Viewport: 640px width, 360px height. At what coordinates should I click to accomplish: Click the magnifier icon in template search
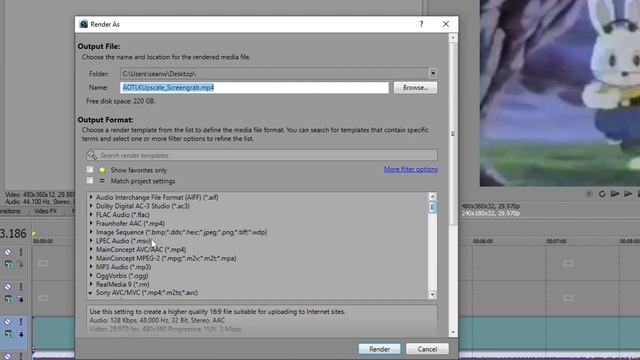click(92, 155)
